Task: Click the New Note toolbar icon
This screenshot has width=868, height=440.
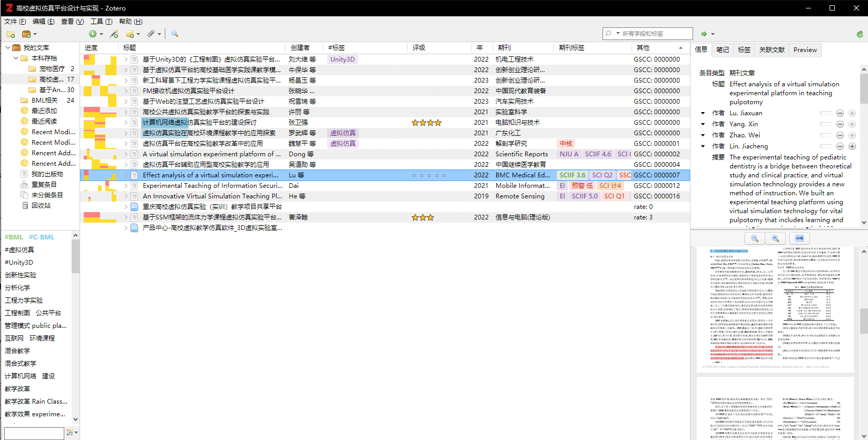Action: click(x=130, y=34)
